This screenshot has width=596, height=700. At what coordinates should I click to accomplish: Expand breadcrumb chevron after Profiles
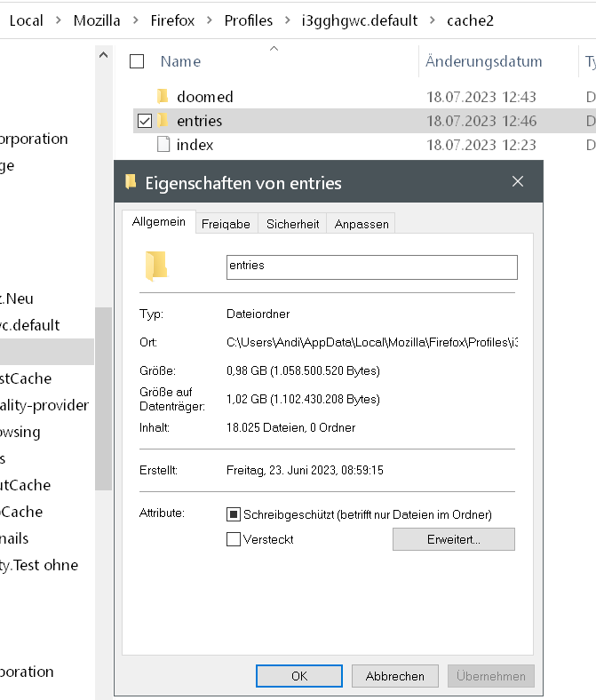pos(284,20)
